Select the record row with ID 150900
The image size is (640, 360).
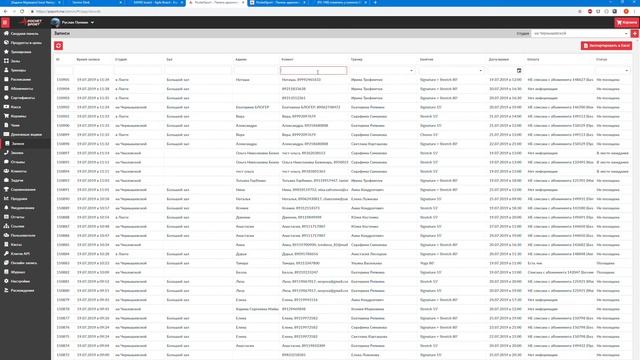(343, 125)
